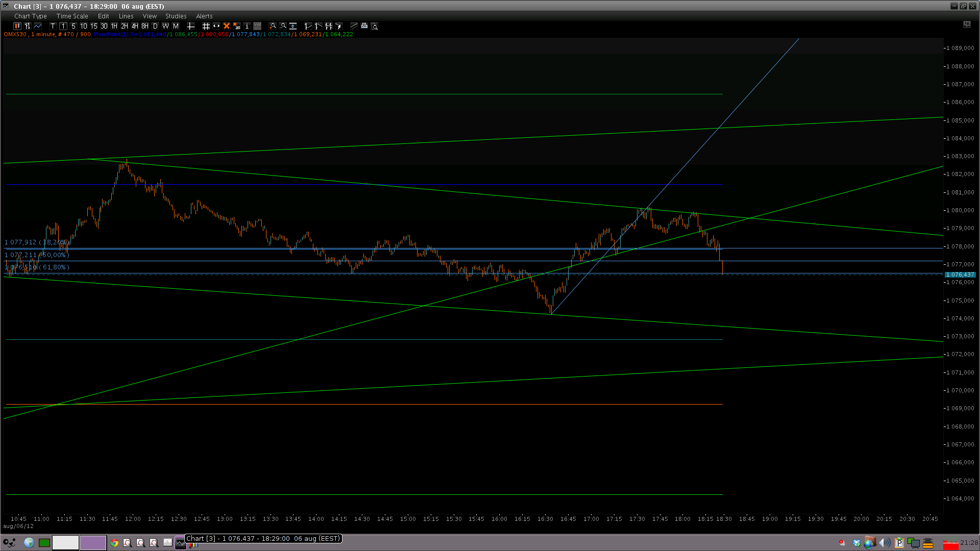Fit chart vertically with the auto-scale icon
Image resolution: width=980 pixels, height=551 pixels.
(x=293, y=26)
